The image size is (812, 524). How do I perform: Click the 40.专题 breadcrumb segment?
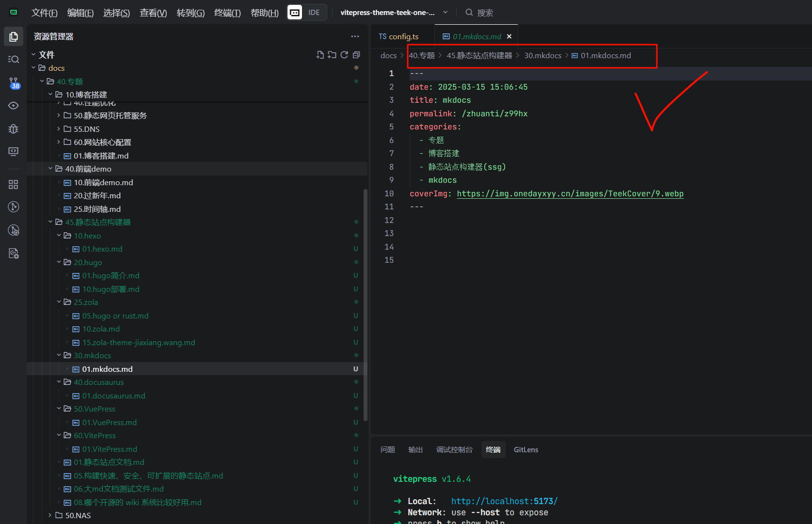422,56
